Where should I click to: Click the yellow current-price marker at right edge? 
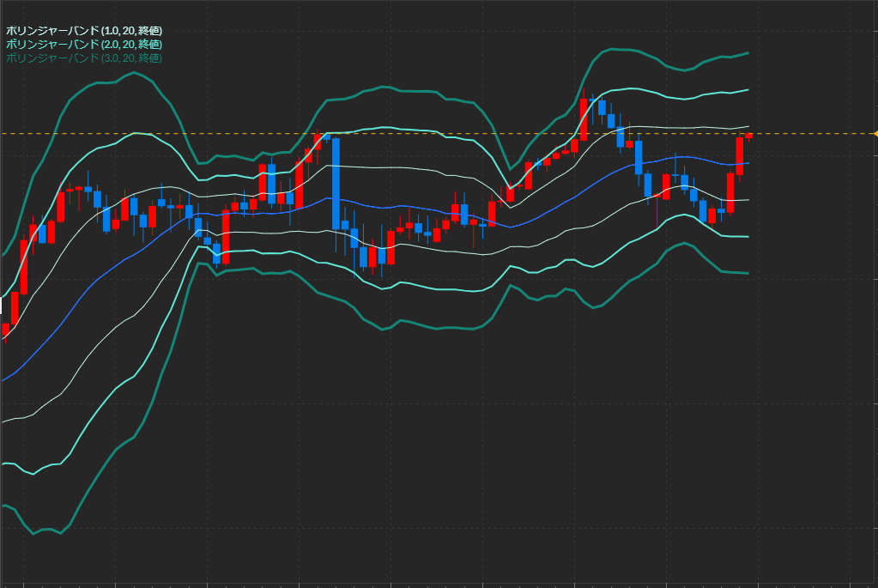click(875, 134)
